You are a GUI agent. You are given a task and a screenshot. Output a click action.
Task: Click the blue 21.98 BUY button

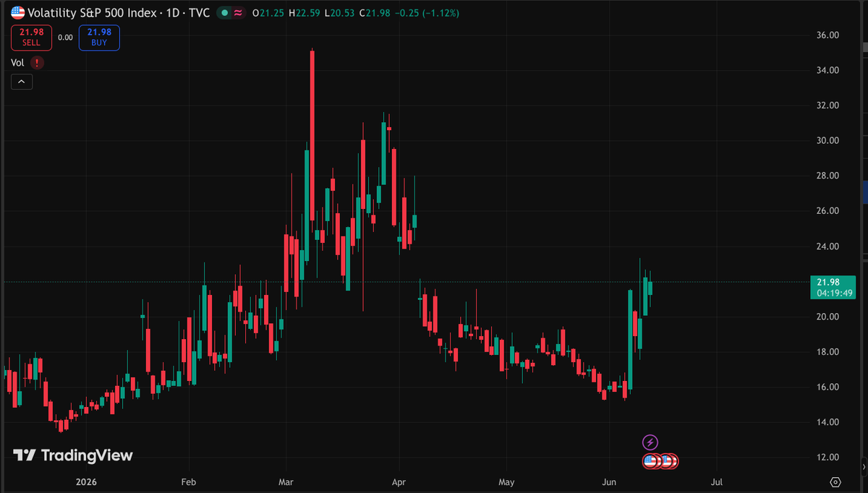click(x=99, y=38)
